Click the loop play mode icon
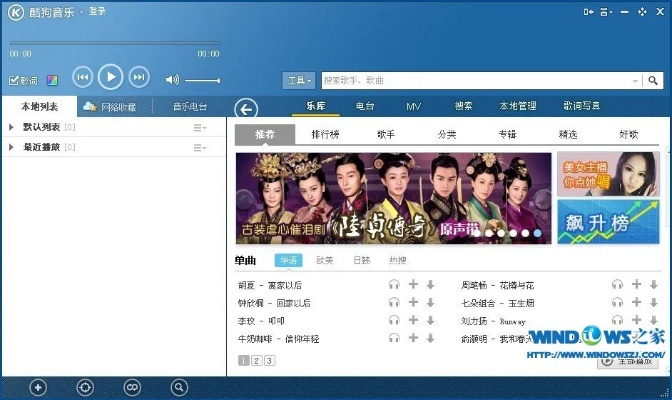 132,387
